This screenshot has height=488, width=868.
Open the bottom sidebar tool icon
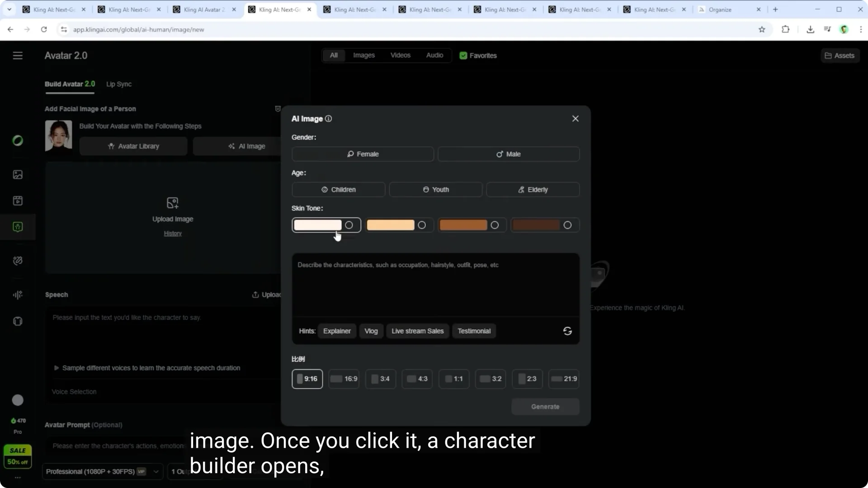point(18,321)
